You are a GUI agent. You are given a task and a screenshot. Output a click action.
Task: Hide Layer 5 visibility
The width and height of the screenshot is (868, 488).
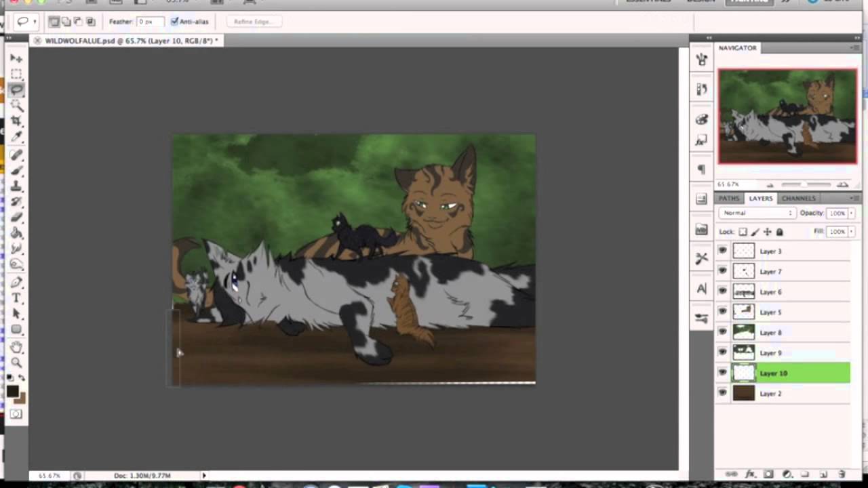pos(722,312)
